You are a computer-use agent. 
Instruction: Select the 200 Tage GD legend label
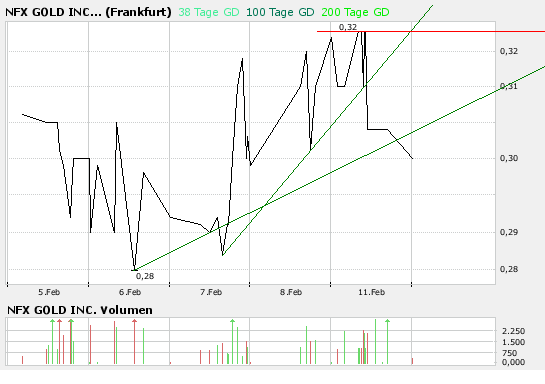[355, 13]
